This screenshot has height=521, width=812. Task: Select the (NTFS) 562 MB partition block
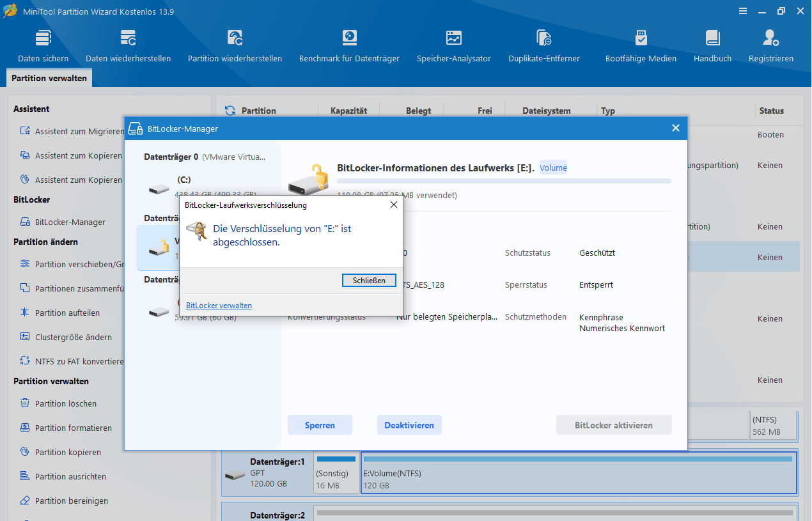click(x=774, y=425)
